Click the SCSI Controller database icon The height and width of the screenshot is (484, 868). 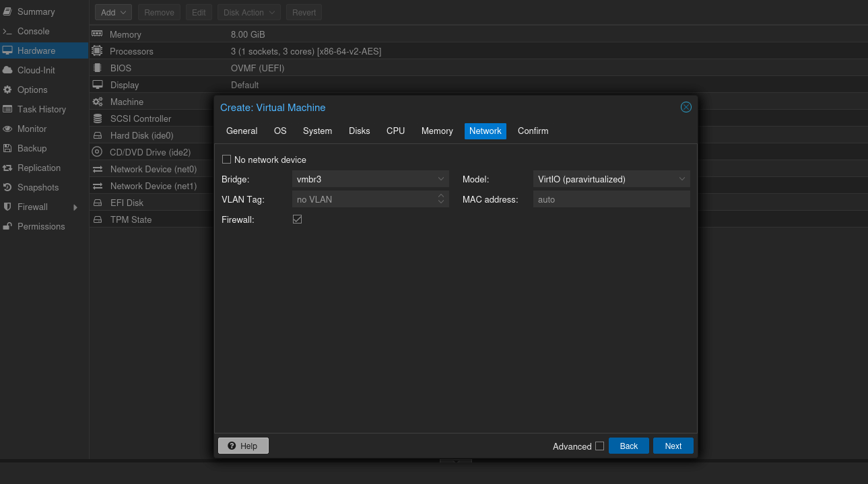pyautogui.click(x=98, y=118)
